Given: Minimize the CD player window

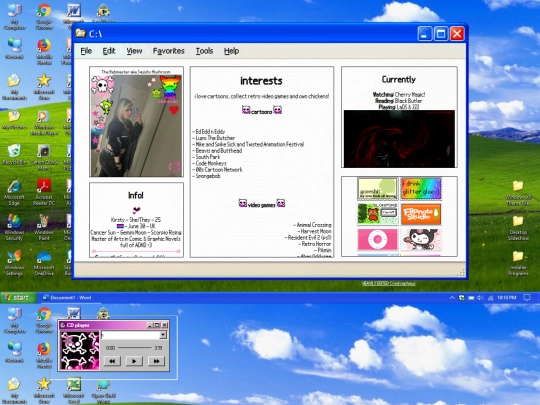Looking at the screenshot, I should [149, 325].
